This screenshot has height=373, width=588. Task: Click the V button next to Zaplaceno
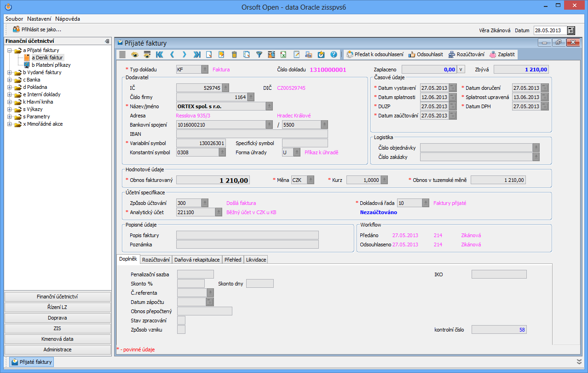(x=461, y=70)
